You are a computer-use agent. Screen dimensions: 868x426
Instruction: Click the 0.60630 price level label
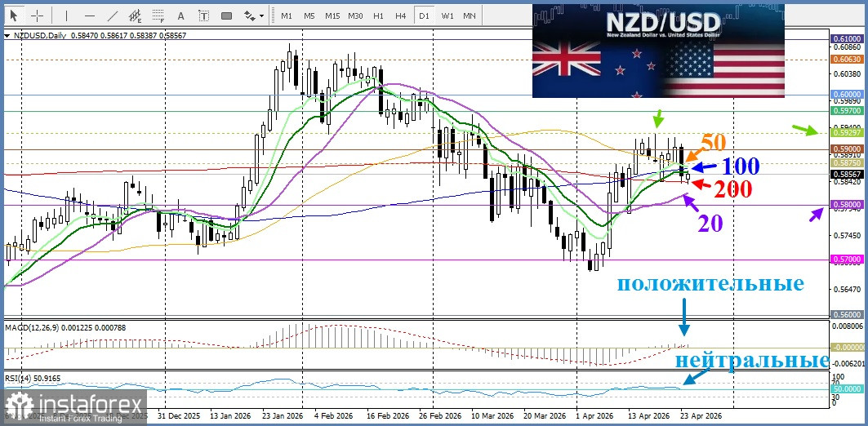click(x=847, y=60)
